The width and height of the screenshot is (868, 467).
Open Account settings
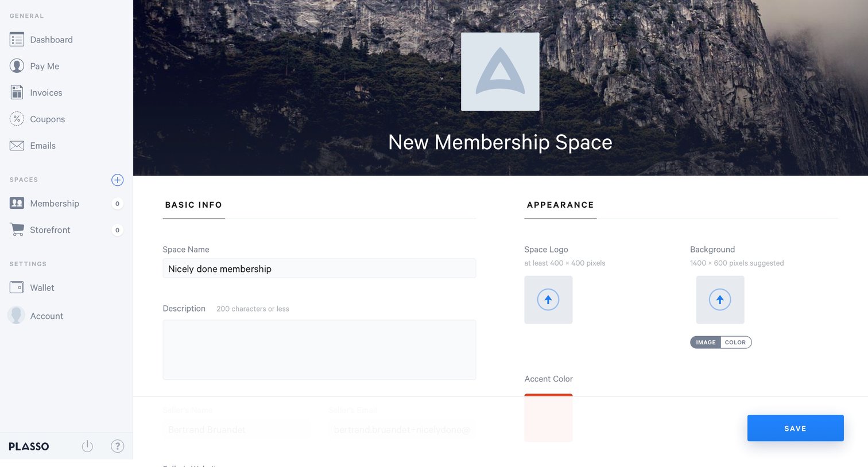coord(46,316)
